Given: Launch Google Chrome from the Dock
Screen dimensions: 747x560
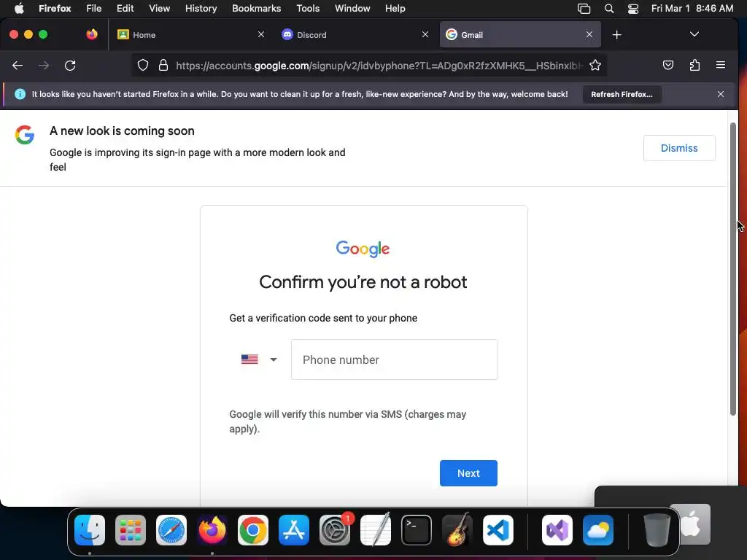Looking at the screenshot, I should coord(253,530).
